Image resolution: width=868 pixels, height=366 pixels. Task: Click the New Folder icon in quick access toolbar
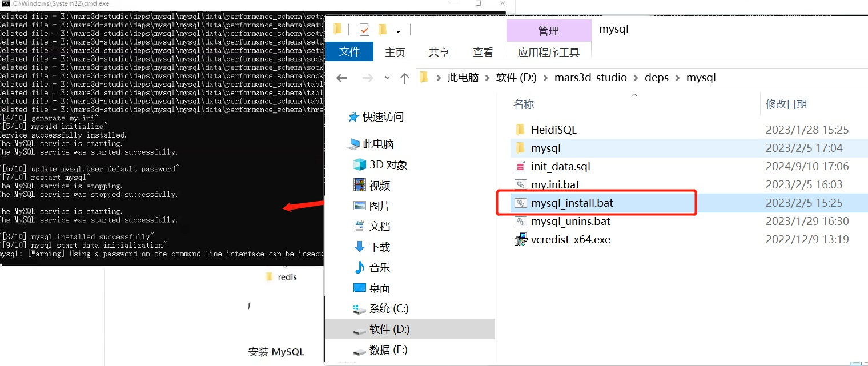point(383,30)
